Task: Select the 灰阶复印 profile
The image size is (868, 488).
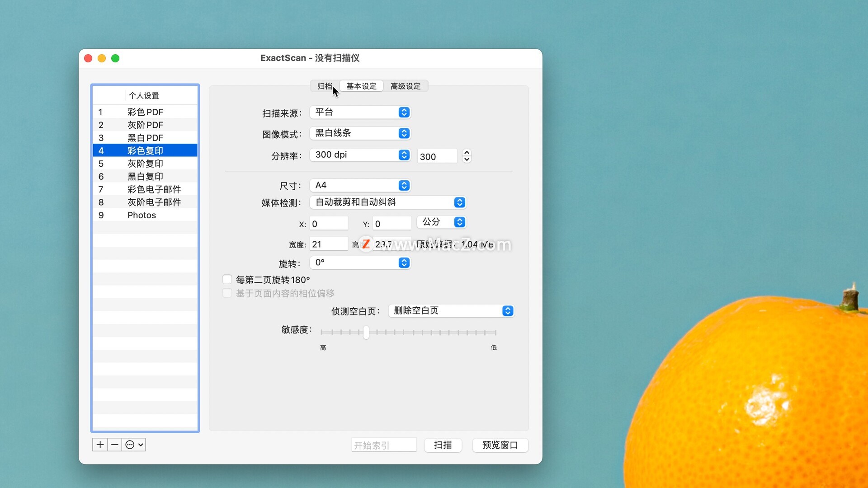Action: click(x=145, y=164)
